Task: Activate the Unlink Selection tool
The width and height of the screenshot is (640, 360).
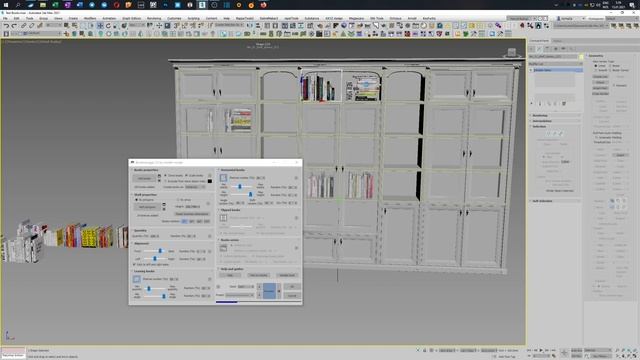Action: 31,26
